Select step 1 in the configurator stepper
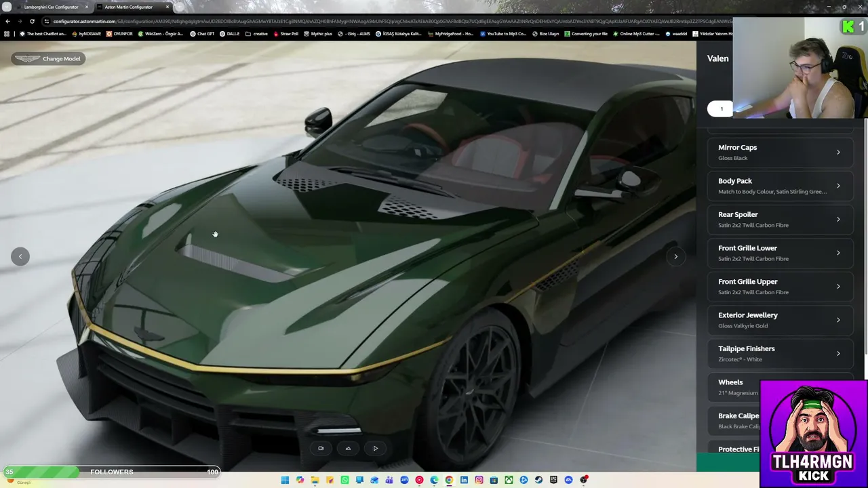 pyautogui.click(x=721, y=108)
